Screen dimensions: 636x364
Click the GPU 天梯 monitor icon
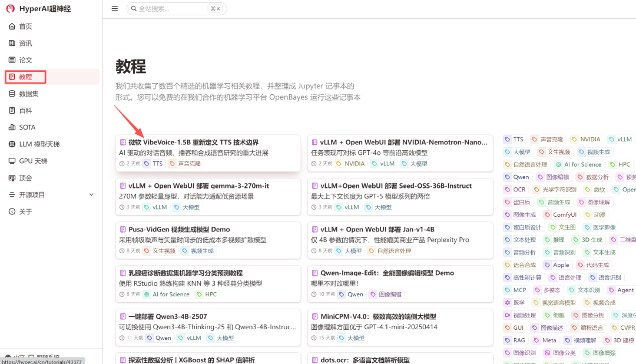pos(12,161)
